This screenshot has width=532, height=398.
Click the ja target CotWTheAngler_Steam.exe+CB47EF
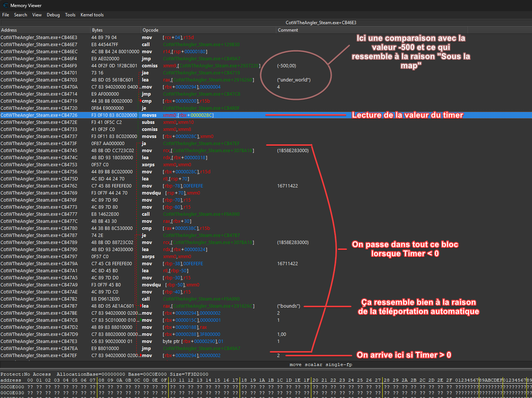pos(201,144)
